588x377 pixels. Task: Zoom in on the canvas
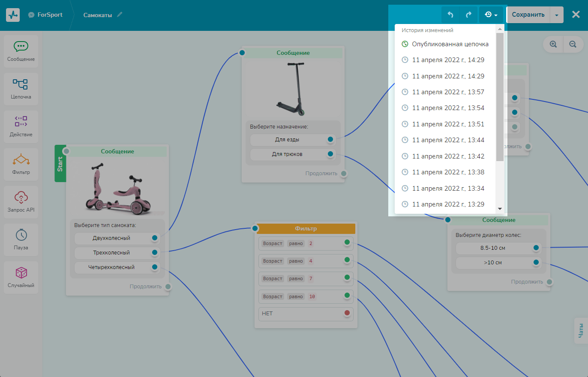(x=553, y=44)
